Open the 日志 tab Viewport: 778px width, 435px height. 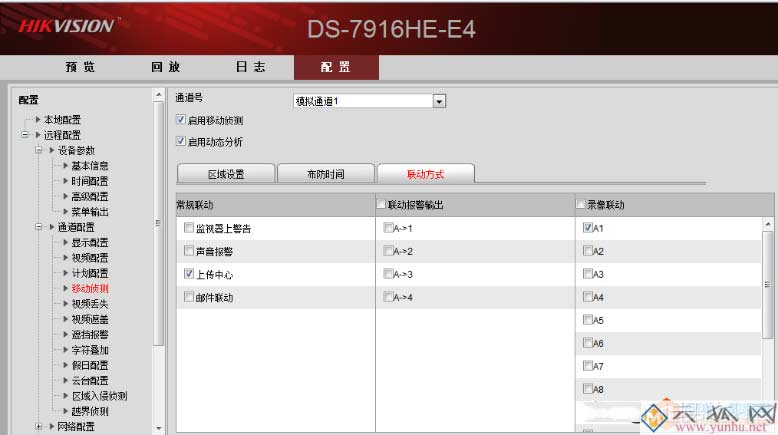pyautogui.click(x=251, y=67)
